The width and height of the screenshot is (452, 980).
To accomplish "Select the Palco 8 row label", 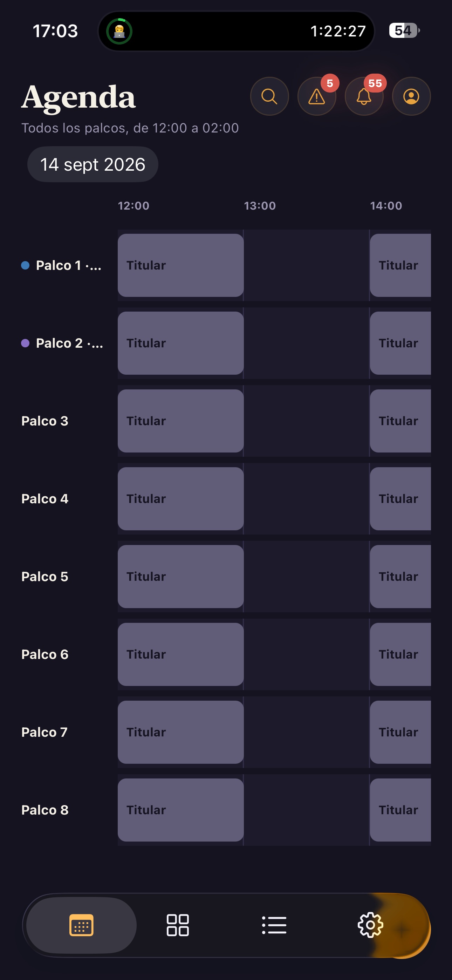I will (45, 810).
